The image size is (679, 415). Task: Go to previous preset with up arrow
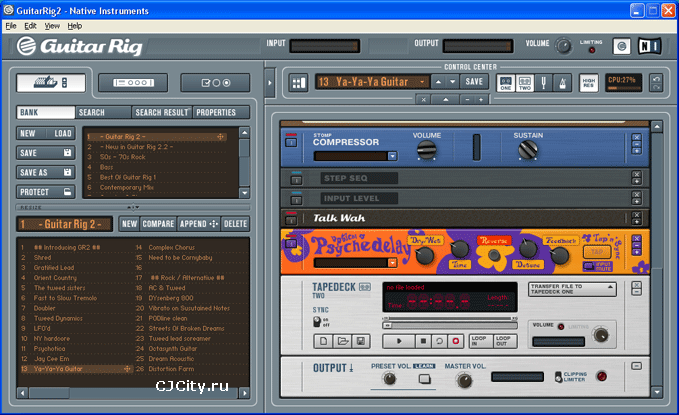tap(438, 81)
